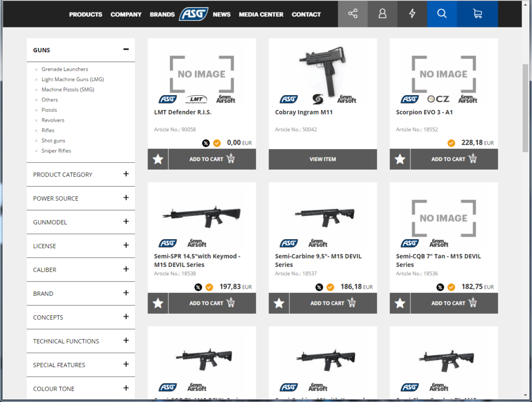Image resolution: width=532 pixels, height=402 pixels.
Task: Click the ASG logo in header
Action: pyautogui.click(x=194, y=14)
